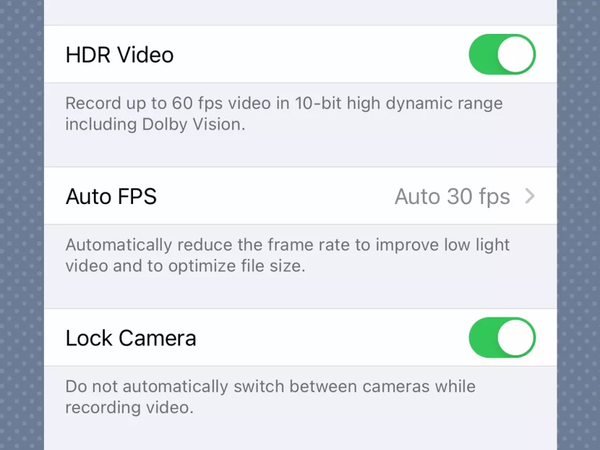Click the blank white row above HDR Video
This screenshot has height=450, width=600.
(x=300, y=12)
